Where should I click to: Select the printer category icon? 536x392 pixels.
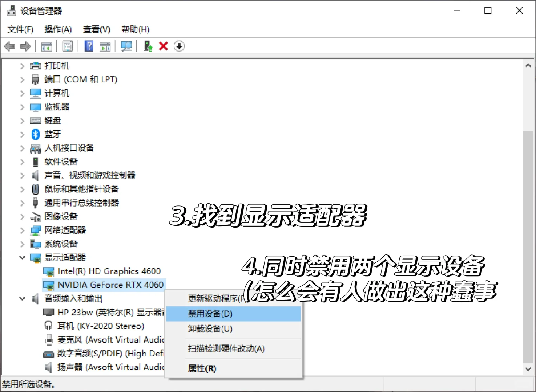coord(36,66)
